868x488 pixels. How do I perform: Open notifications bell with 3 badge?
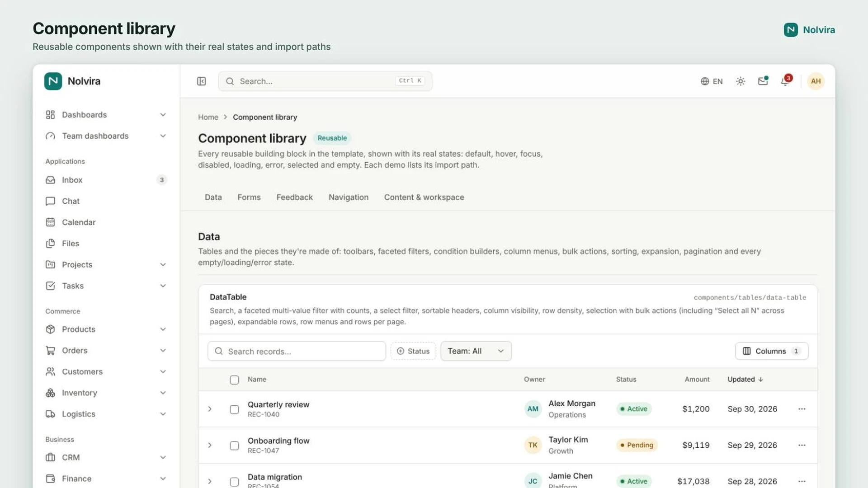(x=786, y=81)
